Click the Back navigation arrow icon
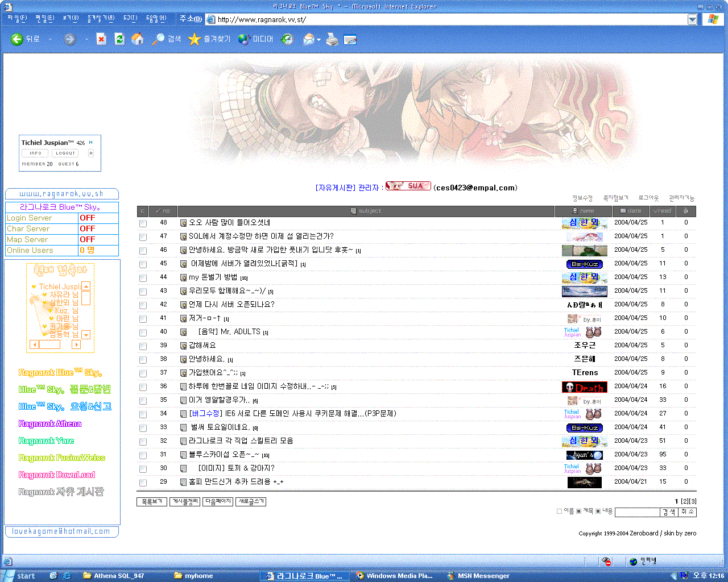The width and height of the screenshot is (728, 582). point(17,39)
